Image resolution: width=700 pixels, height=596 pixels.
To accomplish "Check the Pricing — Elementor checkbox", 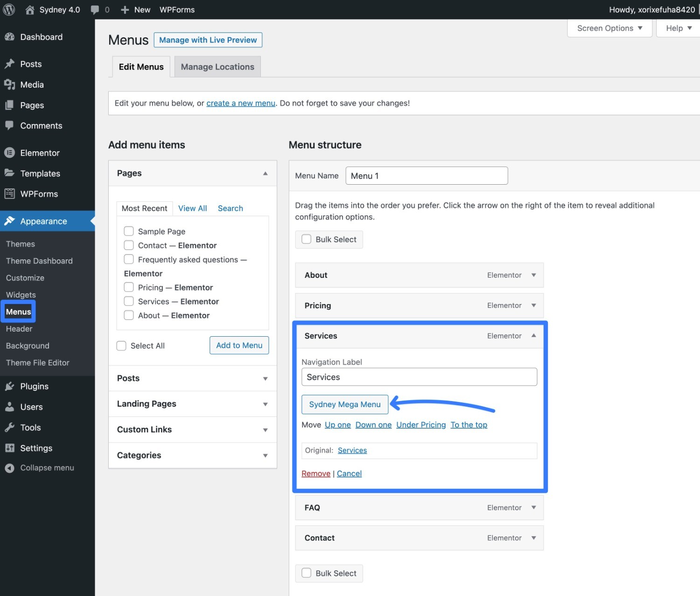I will tap(129, 287).
